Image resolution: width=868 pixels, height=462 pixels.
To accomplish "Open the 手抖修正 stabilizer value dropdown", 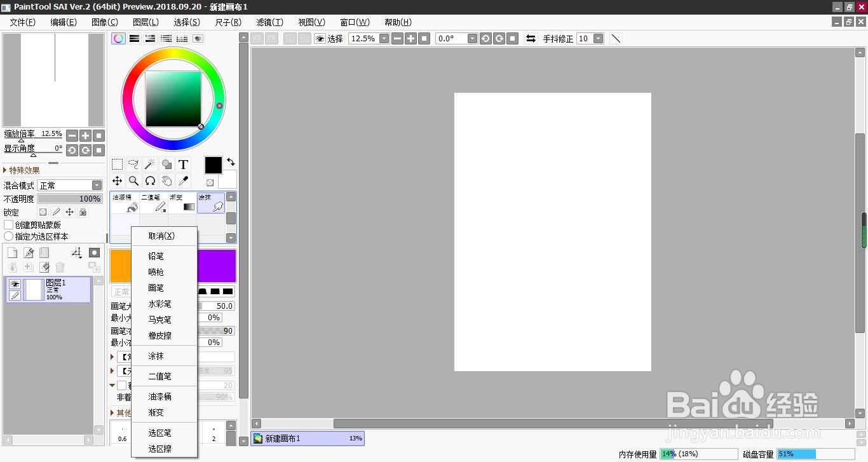I will point(598,39).
